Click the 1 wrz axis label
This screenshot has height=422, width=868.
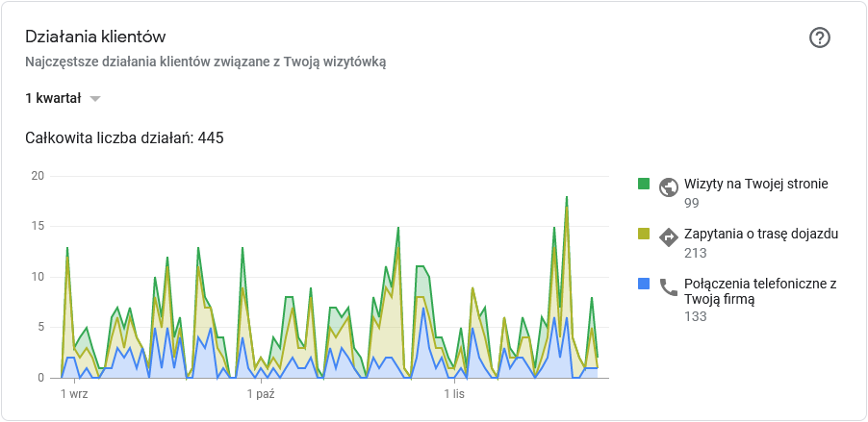tap(76, 394)
